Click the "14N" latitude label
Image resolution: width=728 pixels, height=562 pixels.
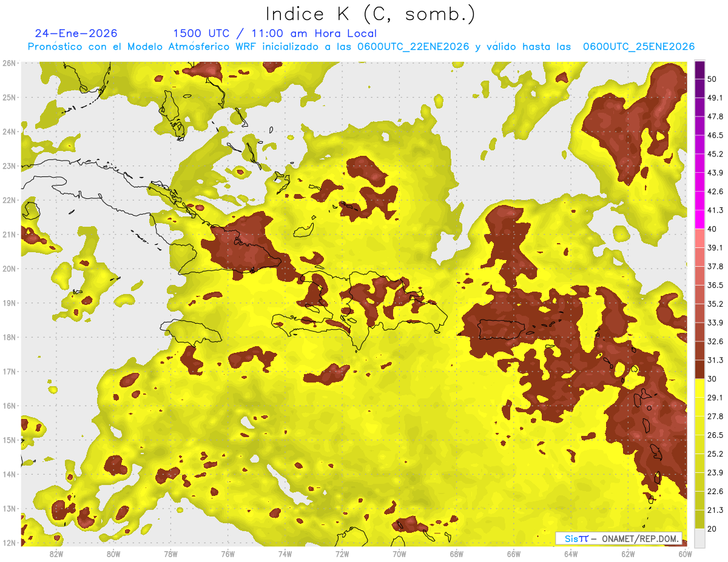coord(8,474)
